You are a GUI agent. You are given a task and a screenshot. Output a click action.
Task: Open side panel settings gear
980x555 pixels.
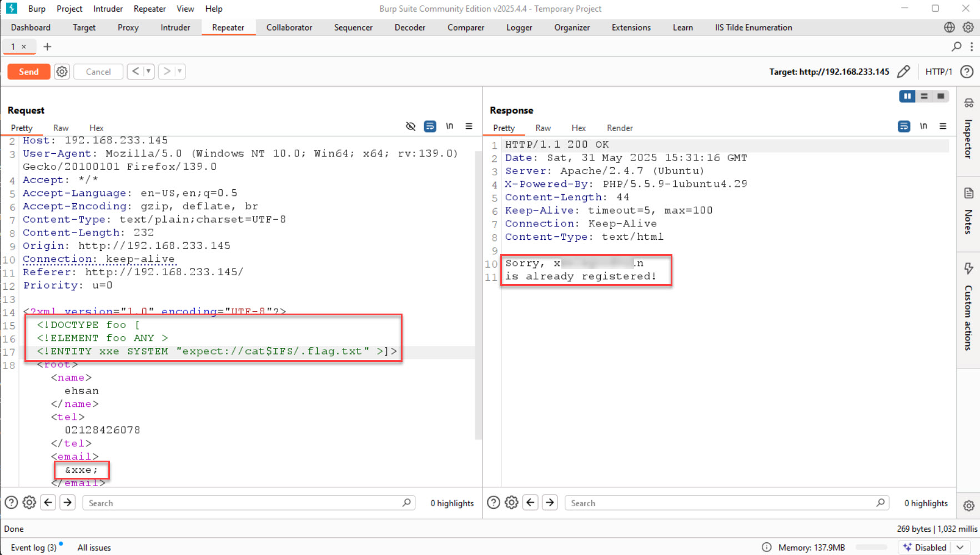969,506
